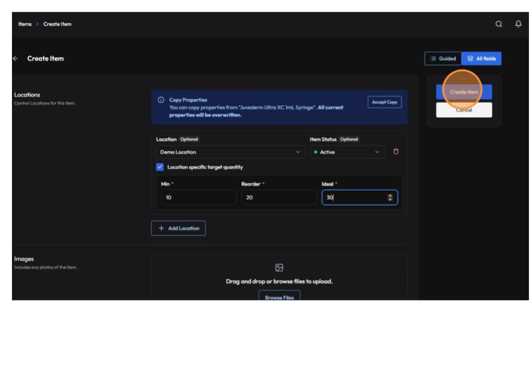Viewport: 532px width, 392px height.
Task: Click 'Drag and drop or browse files' text
Action: 279,281
